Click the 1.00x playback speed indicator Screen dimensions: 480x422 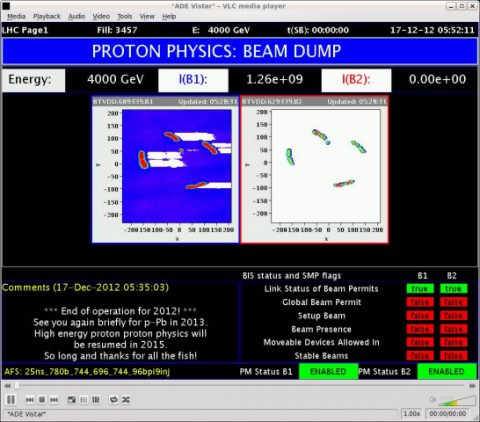tap(412, 414)
